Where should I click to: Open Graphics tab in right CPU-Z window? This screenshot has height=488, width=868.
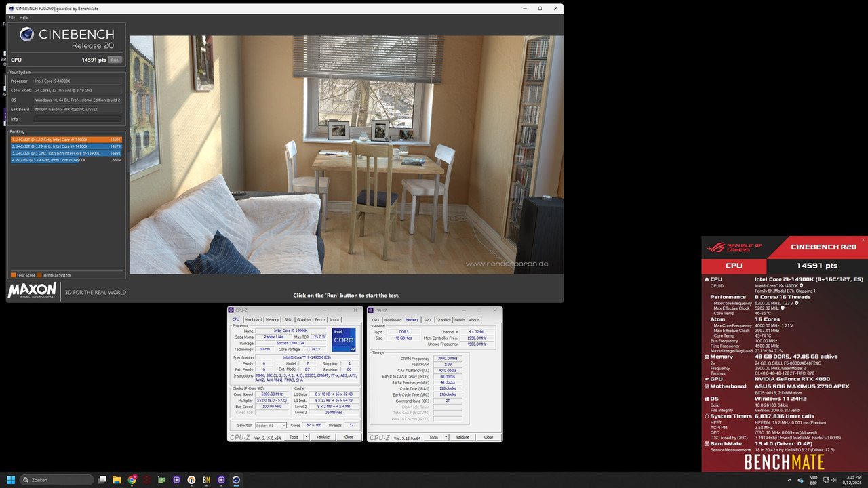click(x=443, y=320)
